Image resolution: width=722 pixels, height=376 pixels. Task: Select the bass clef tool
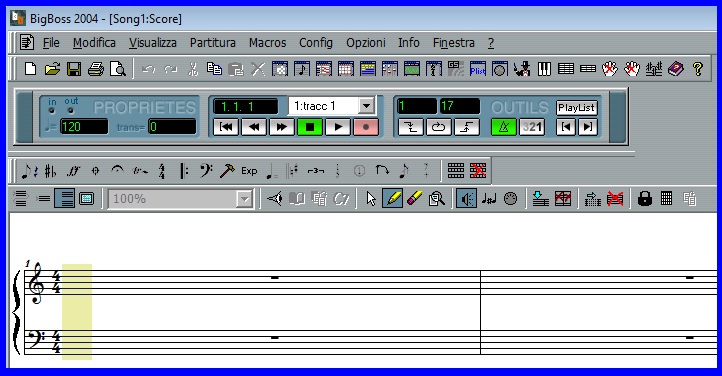[205, 171]
